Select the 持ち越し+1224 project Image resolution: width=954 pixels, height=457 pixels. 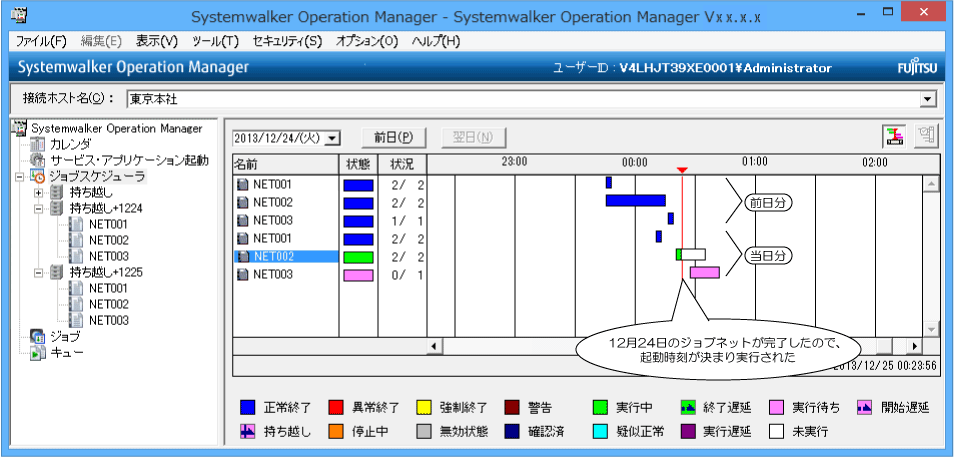pyautogui.click(x=106, y=208)
